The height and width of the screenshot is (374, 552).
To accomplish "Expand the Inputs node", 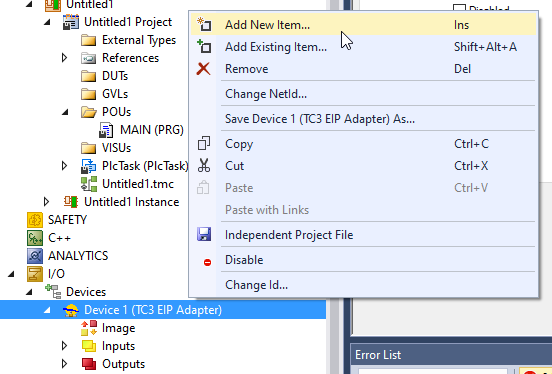I will [x=64, y=346].
